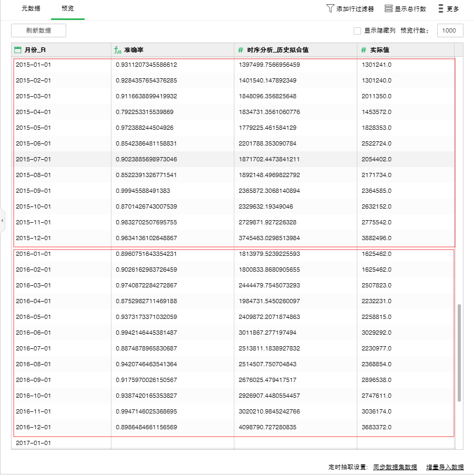
Task: Open the 增量导入数据 link
Action: click(445, 467)
